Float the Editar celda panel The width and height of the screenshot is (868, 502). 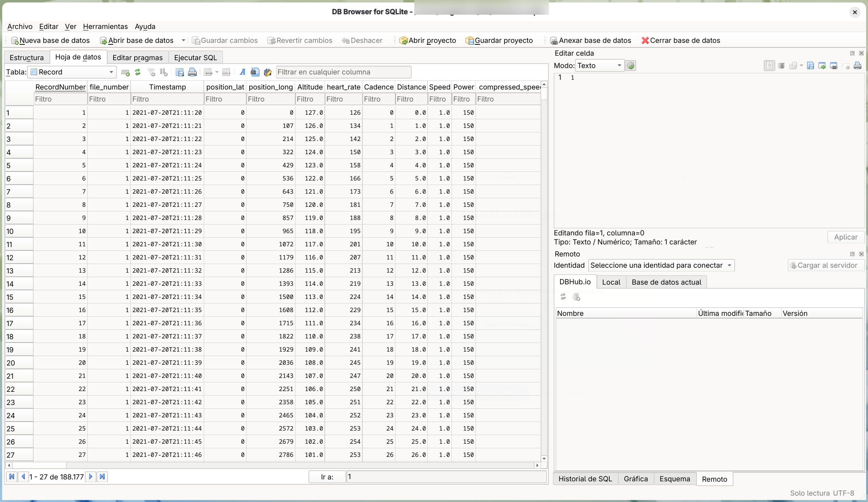pyautogui.click(x=852, y=53)
